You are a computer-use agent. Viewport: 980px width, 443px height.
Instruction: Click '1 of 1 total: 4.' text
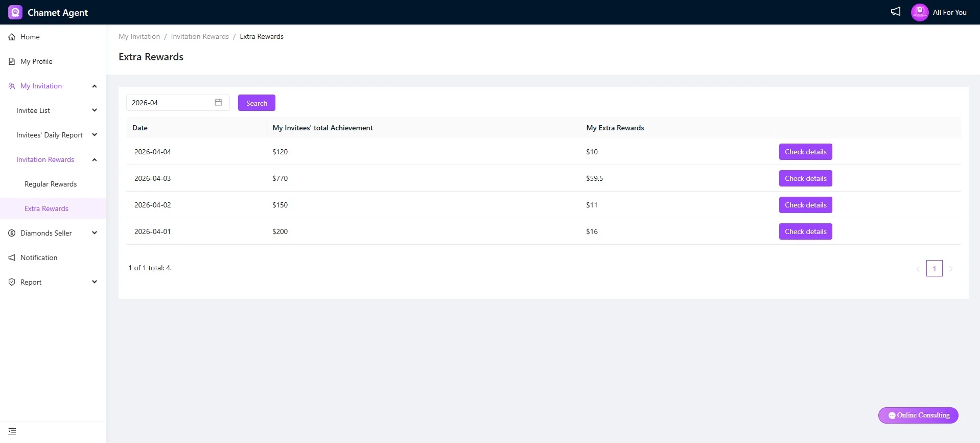(150, 268)
